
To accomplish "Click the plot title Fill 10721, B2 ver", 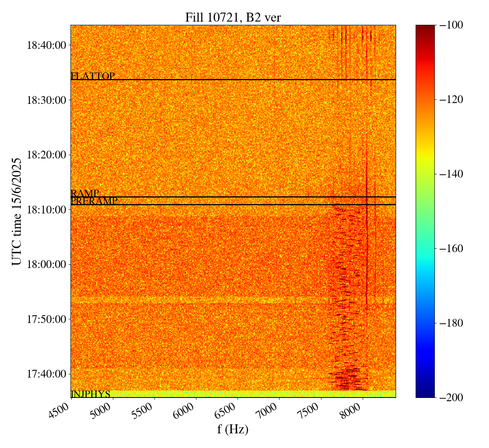I will [233, 18].
